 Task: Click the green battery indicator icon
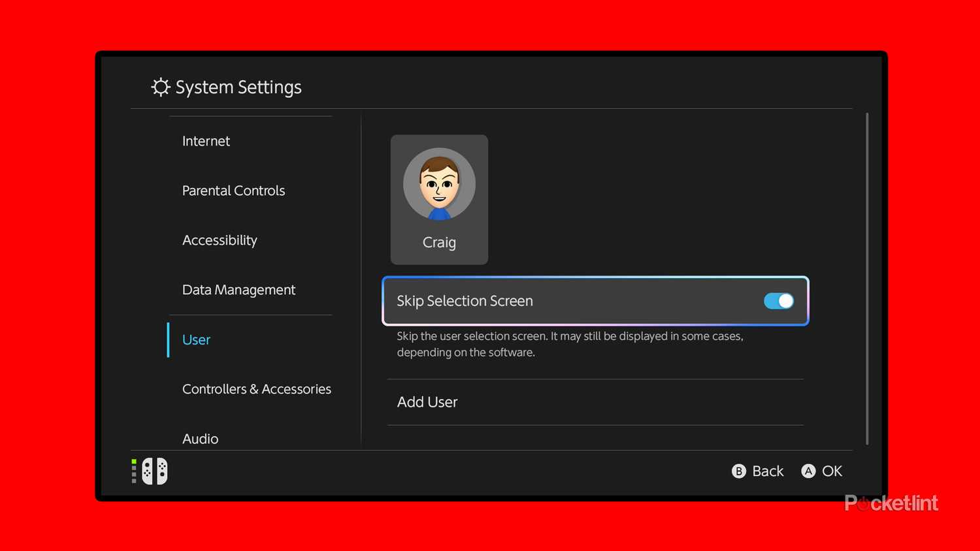[x=133, y=471]
